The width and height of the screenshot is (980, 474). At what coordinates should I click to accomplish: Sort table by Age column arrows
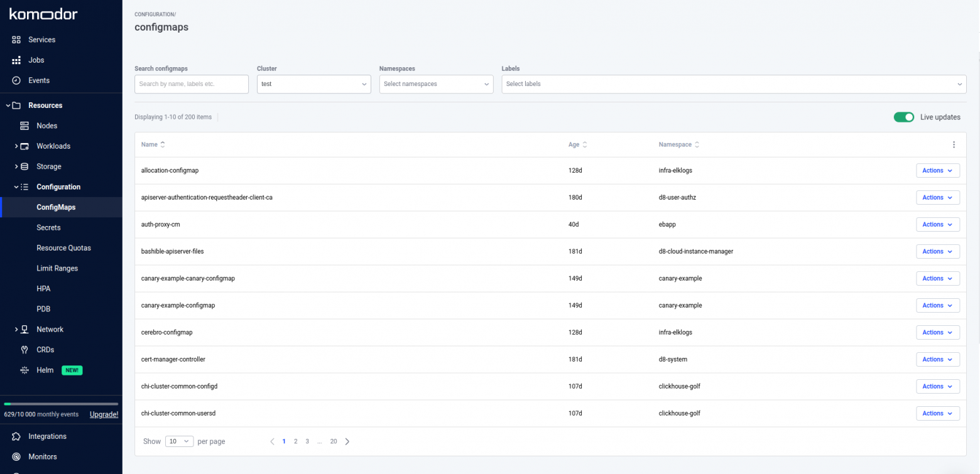point(585,144)
